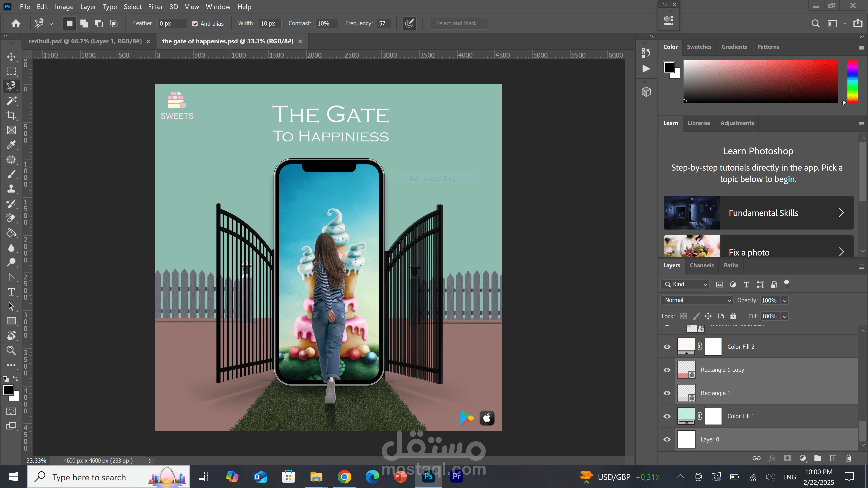Open the Filter menu

155,7
